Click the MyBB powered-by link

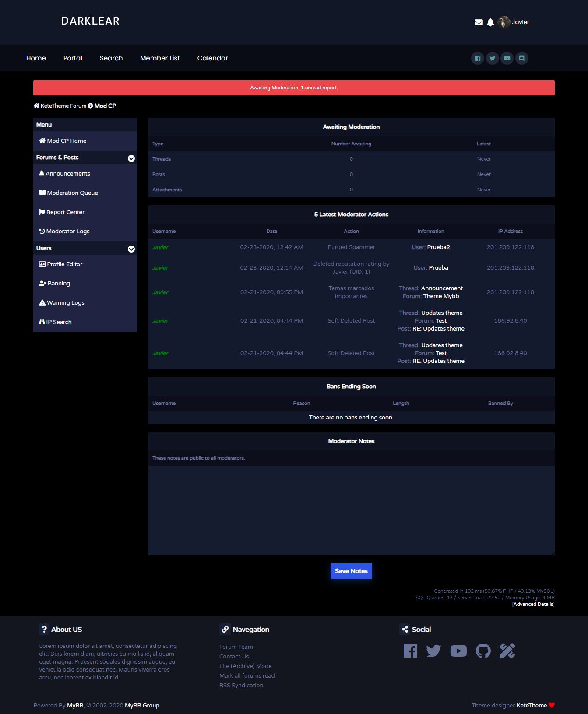click(x=75, y=706)
